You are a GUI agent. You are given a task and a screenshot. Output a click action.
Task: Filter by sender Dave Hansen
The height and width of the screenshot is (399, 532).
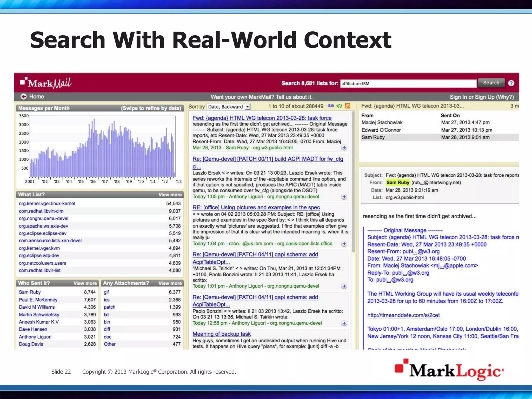33,329
